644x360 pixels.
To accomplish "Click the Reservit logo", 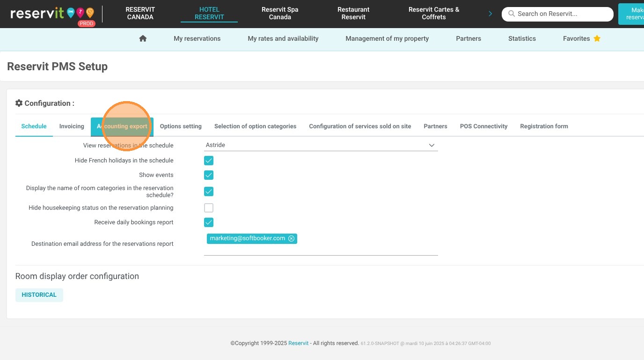I will tap(51, 14).
